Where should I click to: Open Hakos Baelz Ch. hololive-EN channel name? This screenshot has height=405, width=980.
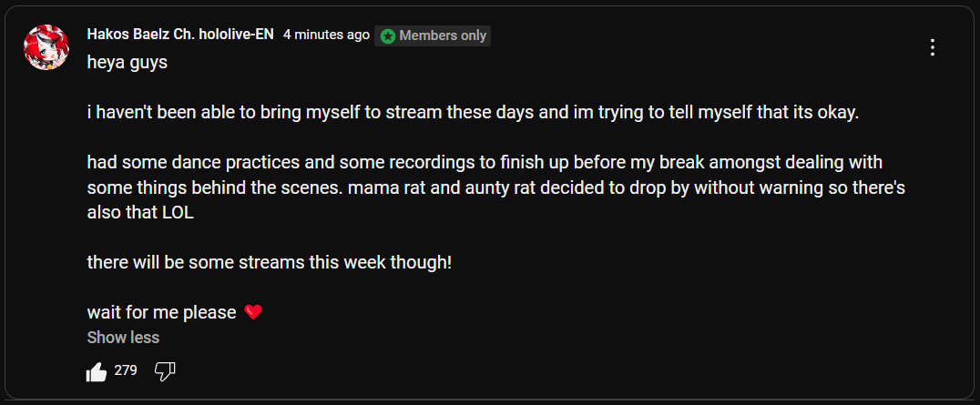tap(180, 35)
